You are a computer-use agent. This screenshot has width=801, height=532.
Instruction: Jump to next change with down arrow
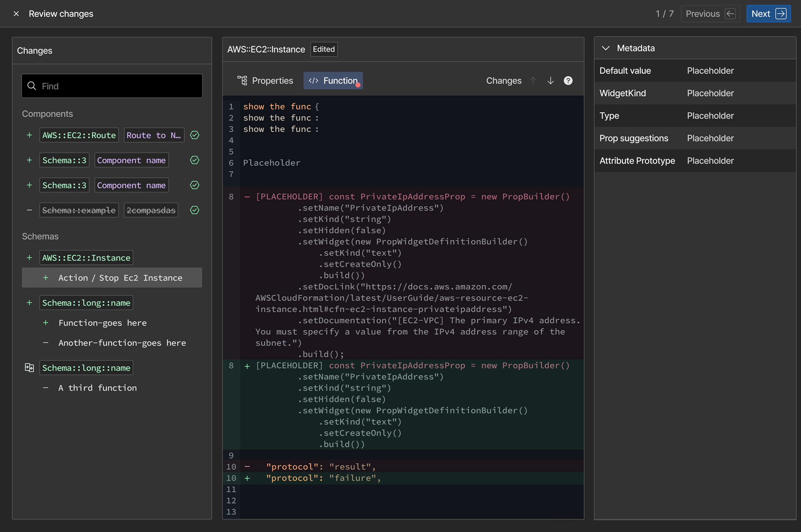pyautogui.click(x=550, y=81)
